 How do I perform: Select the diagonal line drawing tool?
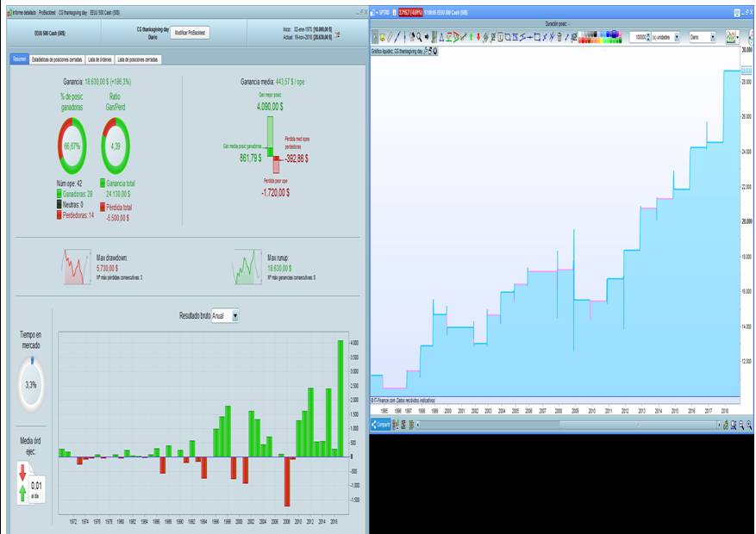397,37
